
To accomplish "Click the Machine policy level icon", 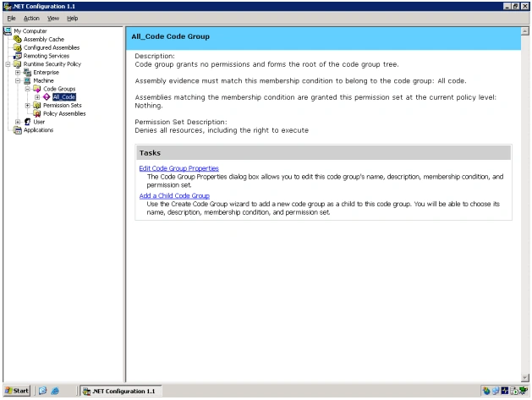I will [x=27, y=80].
